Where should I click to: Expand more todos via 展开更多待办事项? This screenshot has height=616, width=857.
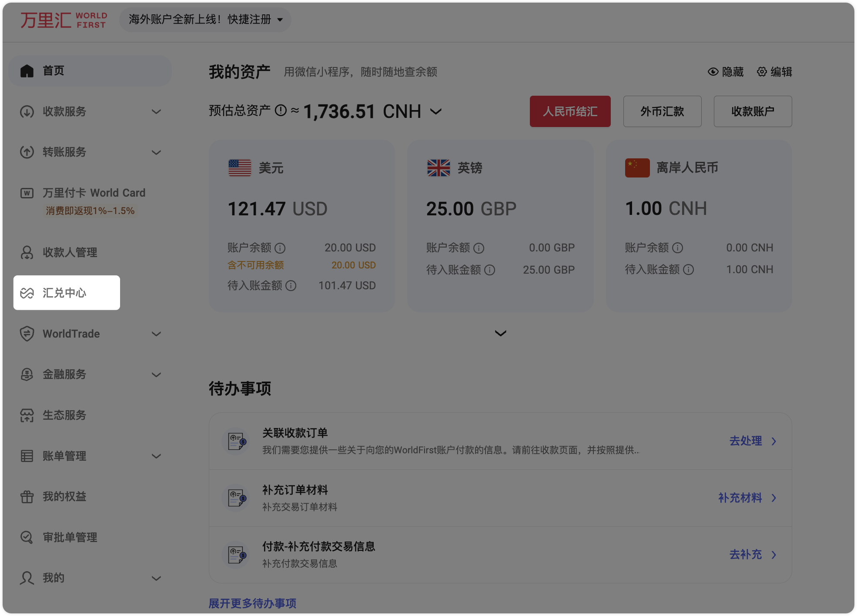[252, 603]
